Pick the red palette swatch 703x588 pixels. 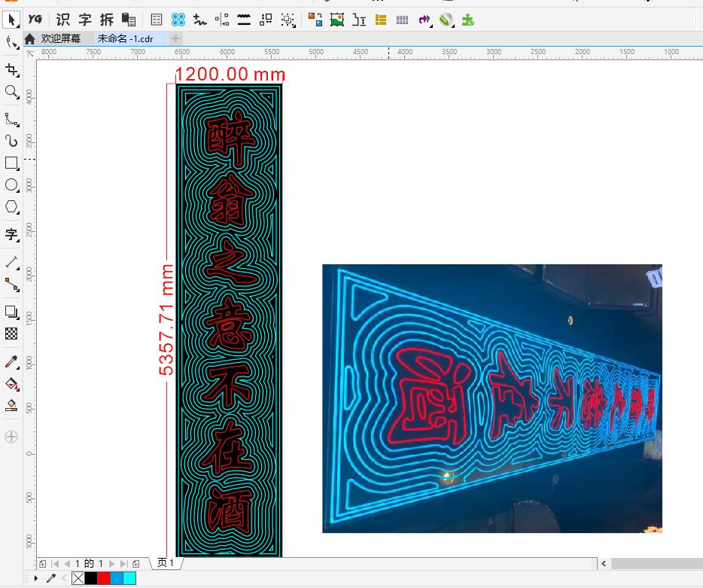point(104,578)
